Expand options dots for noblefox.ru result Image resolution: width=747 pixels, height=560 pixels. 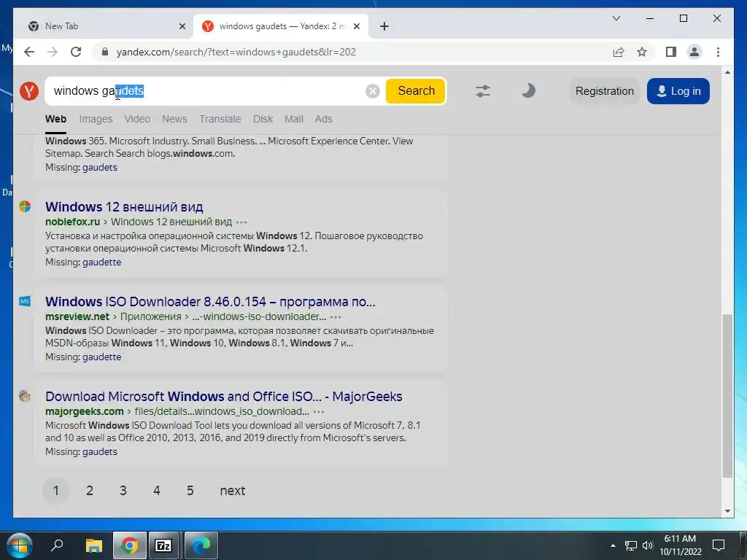tap(242, 222)
